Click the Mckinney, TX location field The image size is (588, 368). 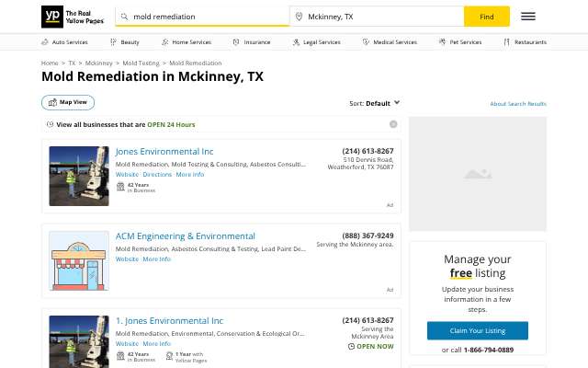coord(377,17)
